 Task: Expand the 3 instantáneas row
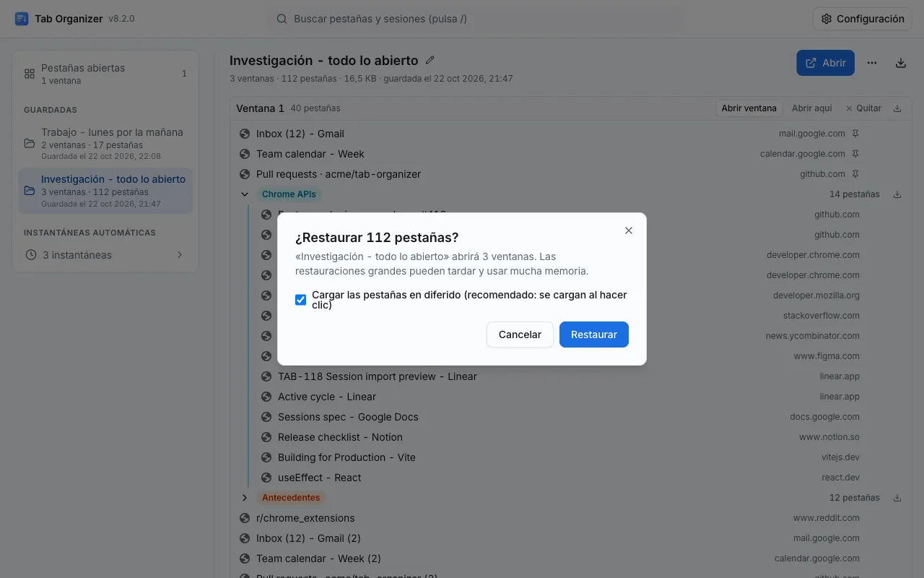click(x=105, y=255)
